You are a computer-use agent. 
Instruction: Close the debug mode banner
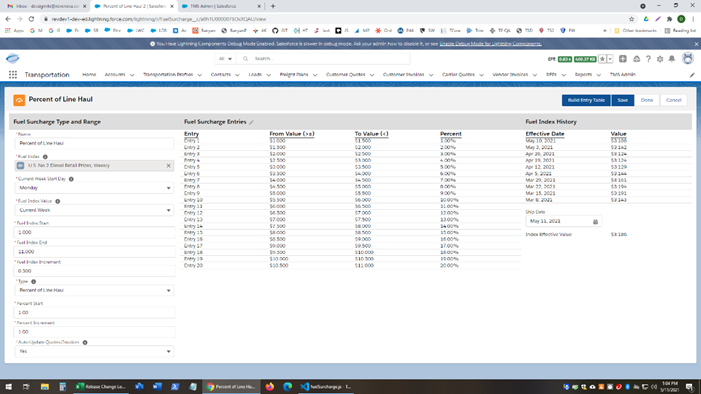coord(696,44)
